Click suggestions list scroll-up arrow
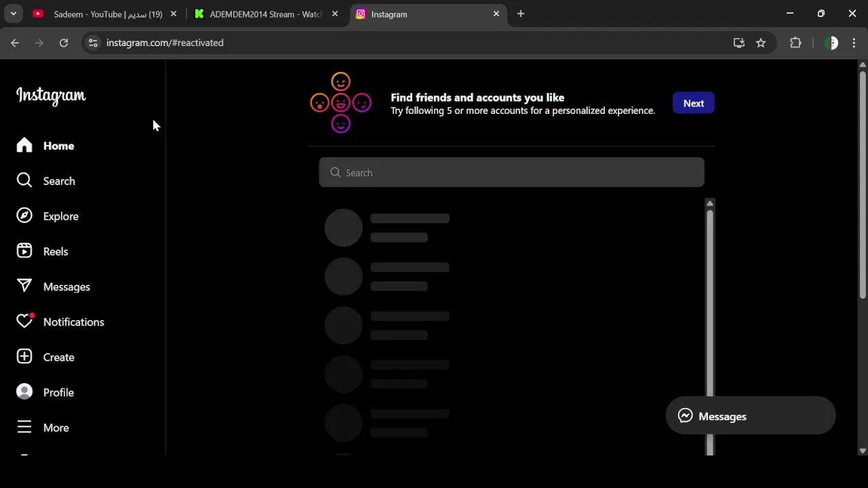This screenshot has height=488, width=868. (x=710, y=203)
